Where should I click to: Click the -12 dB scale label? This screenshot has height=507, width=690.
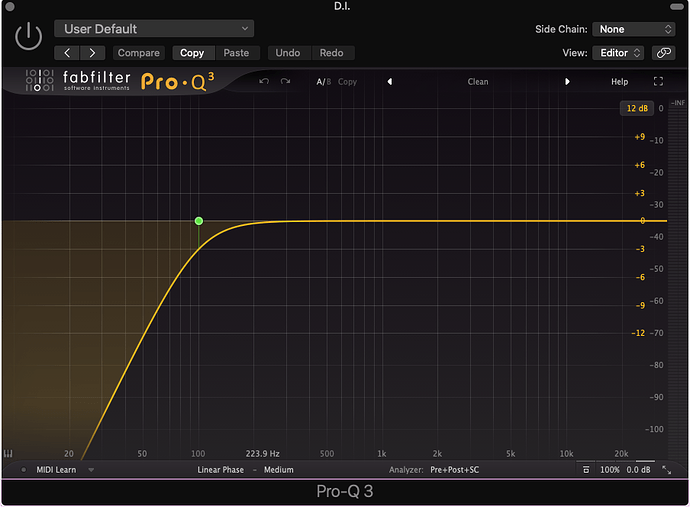638,333
